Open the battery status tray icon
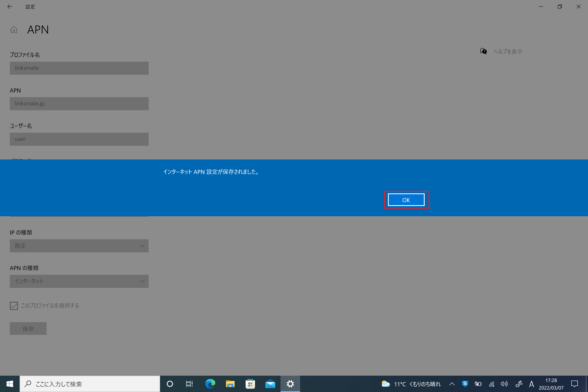The image size is (588, 392). pyautogui.click(x=478, y=384)
